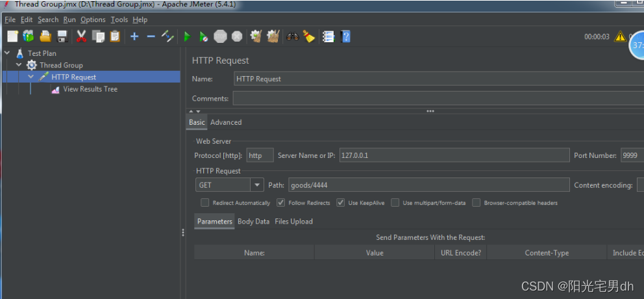The width and height of the screenshot is (644, 299).
Task: Open the Edit menu
Action: pyautogui.click(x=27, y=19)
